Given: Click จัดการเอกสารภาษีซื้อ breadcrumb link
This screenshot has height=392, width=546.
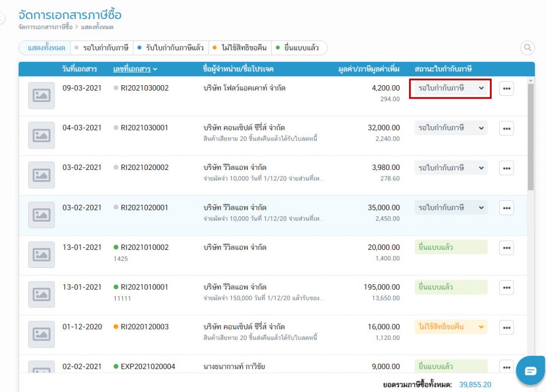Looking at the screenshot, I should tap(45, 27).
